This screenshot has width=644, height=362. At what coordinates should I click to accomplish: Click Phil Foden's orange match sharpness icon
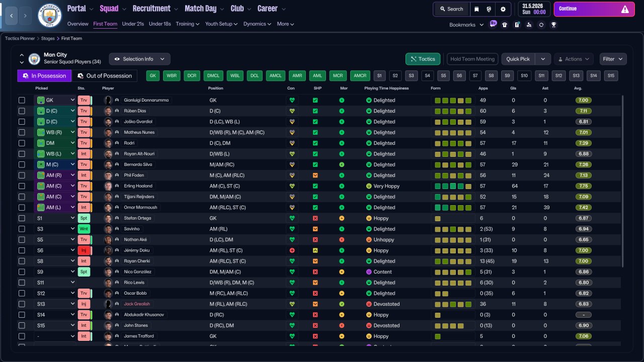tap(315, 175)
